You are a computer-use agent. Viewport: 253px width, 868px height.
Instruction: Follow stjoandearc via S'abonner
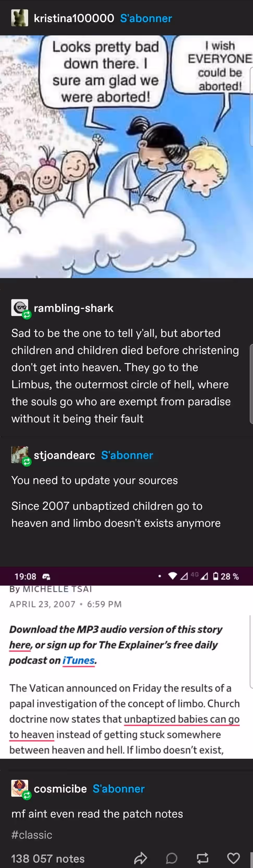[x=127, y=455]
